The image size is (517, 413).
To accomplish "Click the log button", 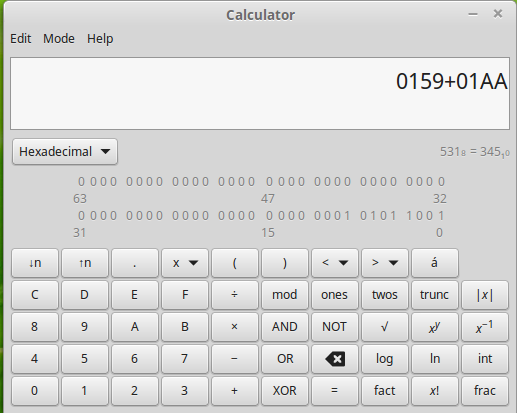I will click(385, 359).
